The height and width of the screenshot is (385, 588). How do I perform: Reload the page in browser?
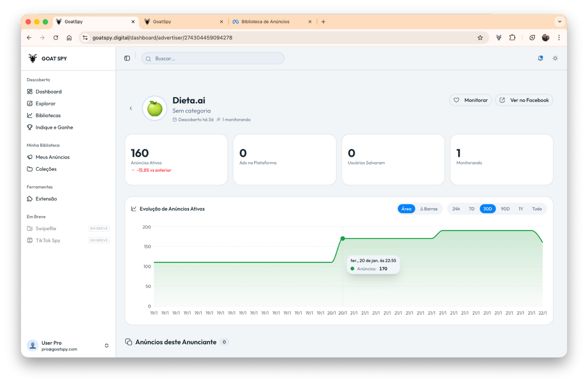[x=56, y=38]
